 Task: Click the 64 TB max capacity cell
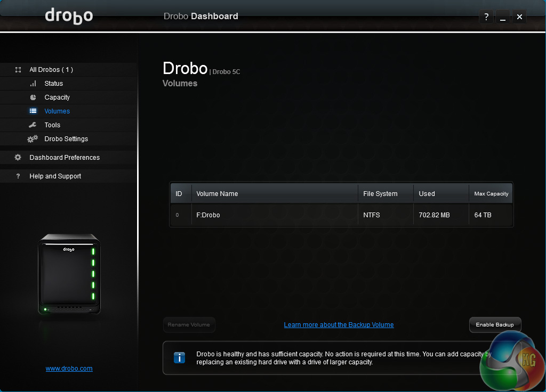click(x=491, y=215)
